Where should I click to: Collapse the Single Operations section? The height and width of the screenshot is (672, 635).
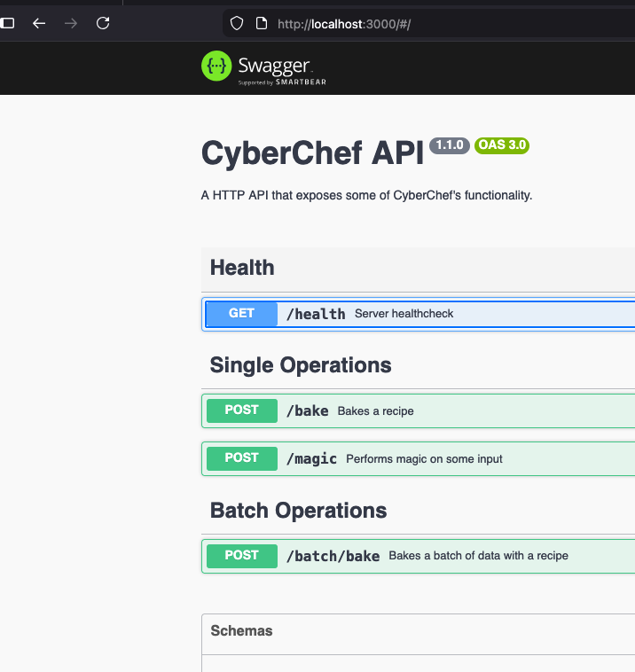pos(418,365)
